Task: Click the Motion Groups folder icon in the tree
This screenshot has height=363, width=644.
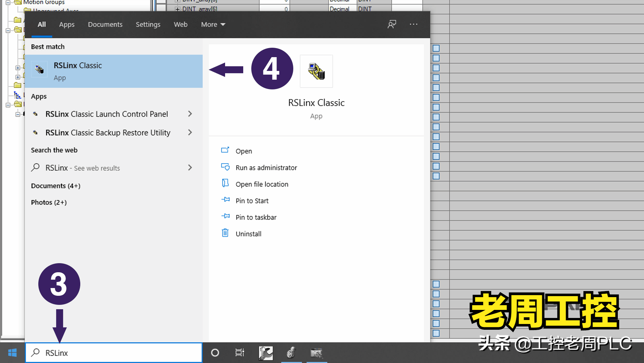Action: 18,2
